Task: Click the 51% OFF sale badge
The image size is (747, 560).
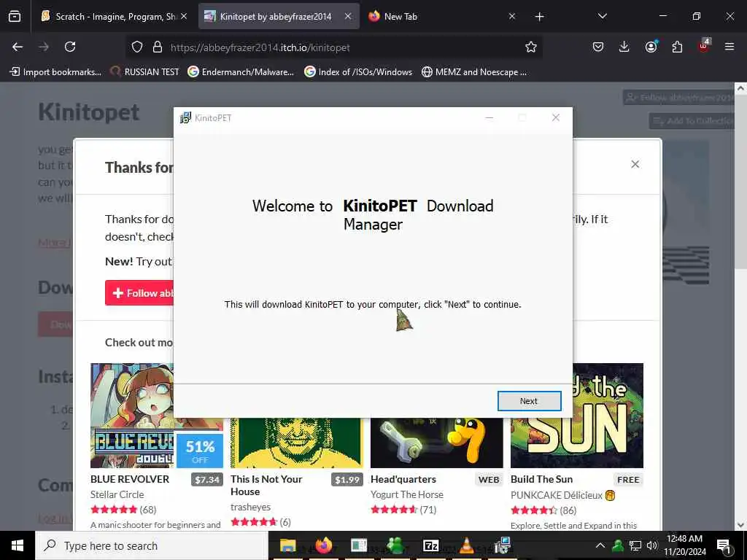Action: pos(200,451)
